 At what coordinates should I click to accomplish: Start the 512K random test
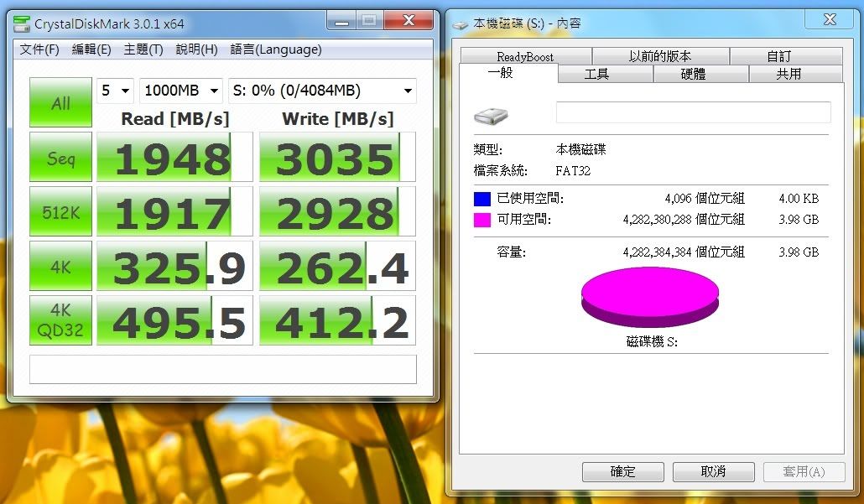point(60,211)
